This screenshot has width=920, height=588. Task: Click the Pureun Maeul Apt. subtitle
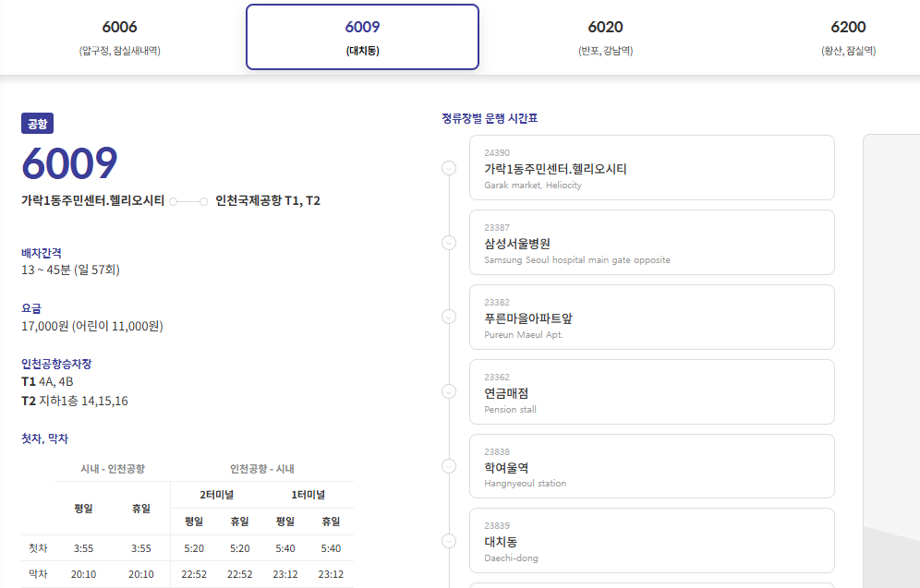(524, 335)
